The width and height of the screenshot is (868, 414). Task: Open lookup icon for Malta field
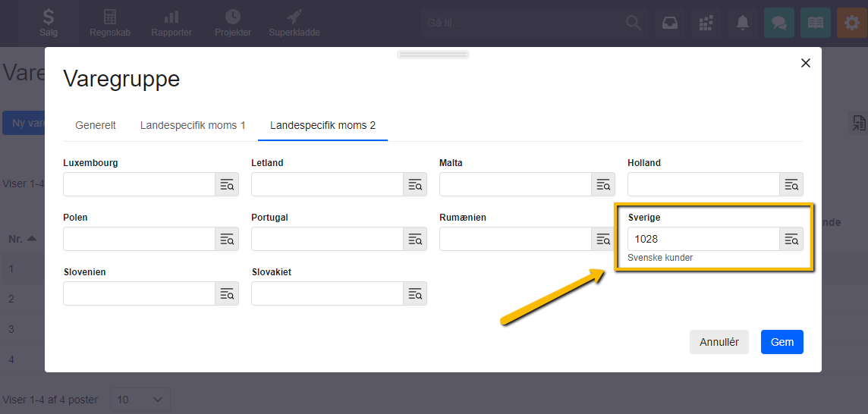click(603, 184)
